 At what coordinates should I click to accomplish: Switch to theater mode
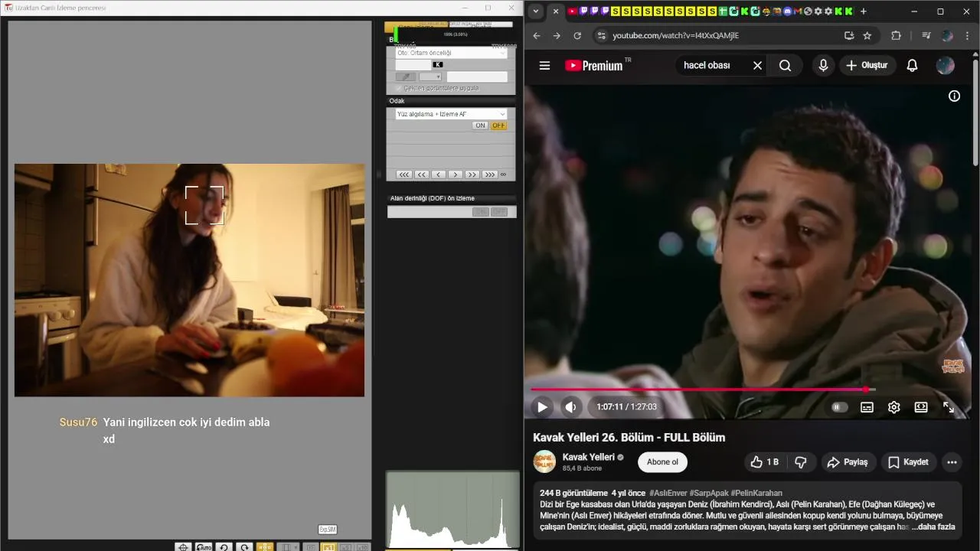click(x=921, y=407)
